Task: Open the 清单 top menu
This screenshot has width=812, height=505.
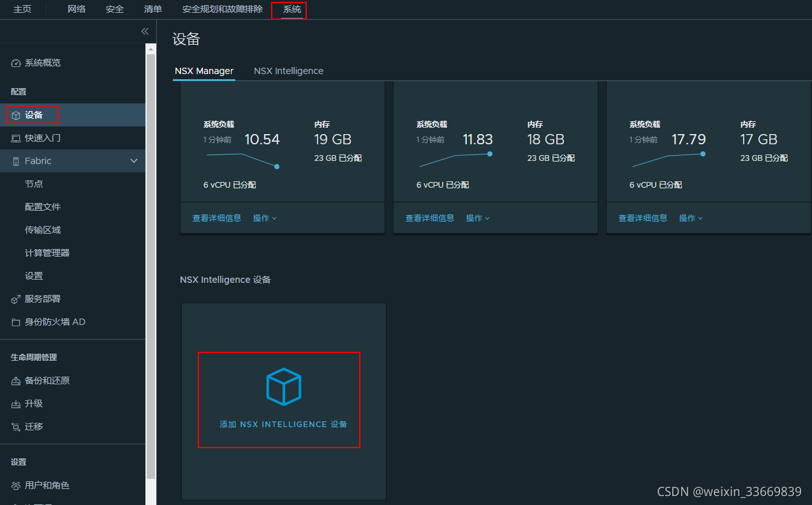Action: pyautogui.click(x=153, y=9)
